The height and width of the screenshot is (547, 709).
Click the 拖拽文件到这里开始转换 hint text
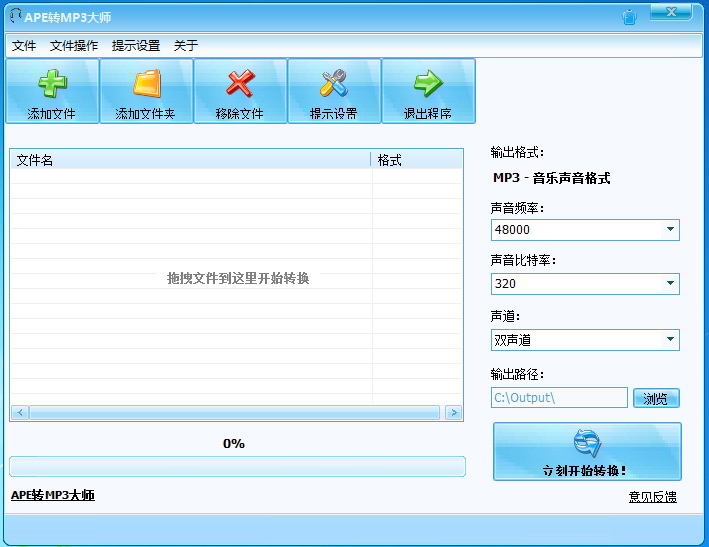[238, 278]
